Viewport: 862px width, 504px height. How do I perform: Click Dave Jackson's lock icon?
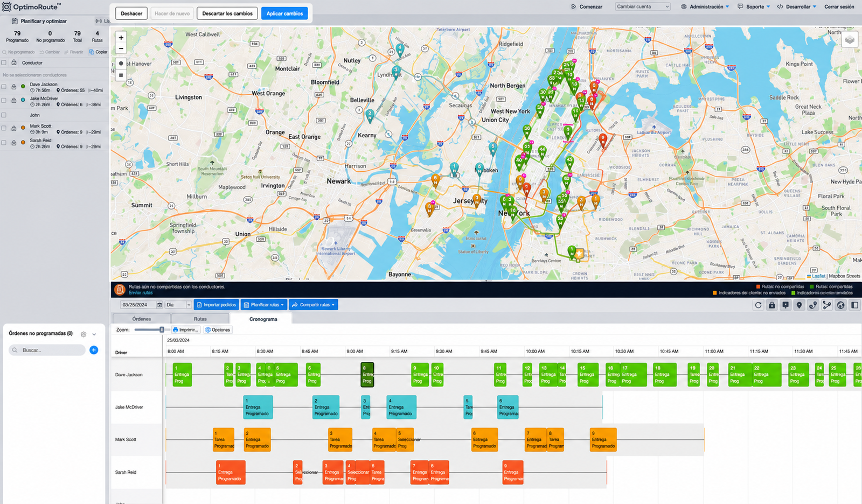pos(14,86)
